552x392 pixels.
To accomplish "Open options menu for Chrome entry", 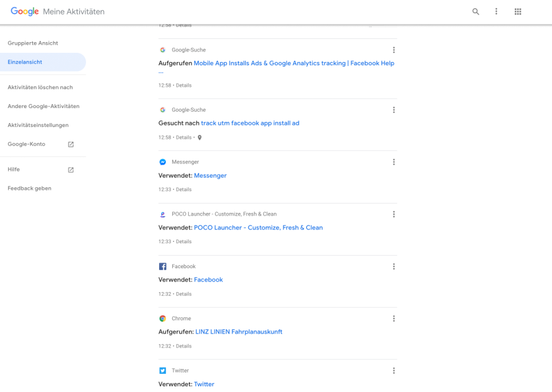I will pyautogui.click(x=394, y=318).
